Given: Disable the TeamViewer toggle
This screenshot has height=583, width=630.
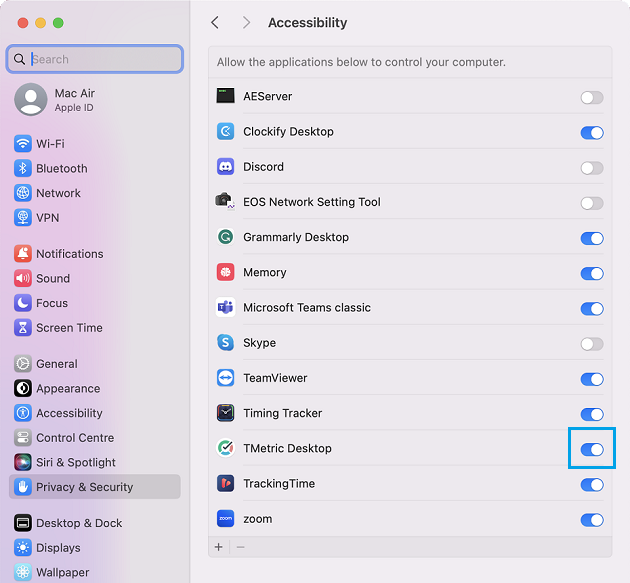Looking at the screenshot, I should 592,379.
